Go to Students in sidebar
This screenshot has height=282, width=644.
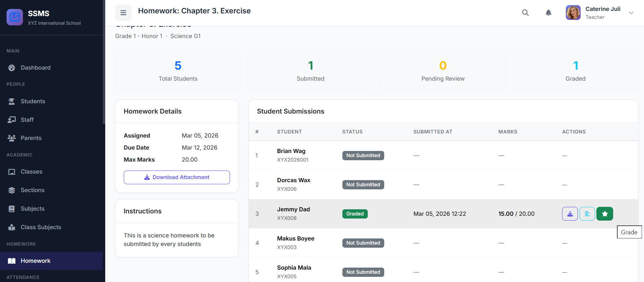33,101
